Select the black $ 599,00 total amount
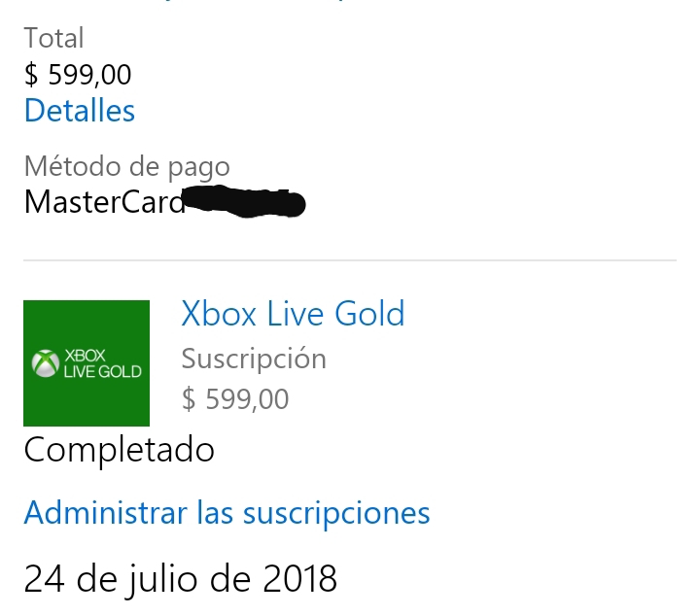Image resolution: width=700 pixels, height=616 pixels. 78,74
